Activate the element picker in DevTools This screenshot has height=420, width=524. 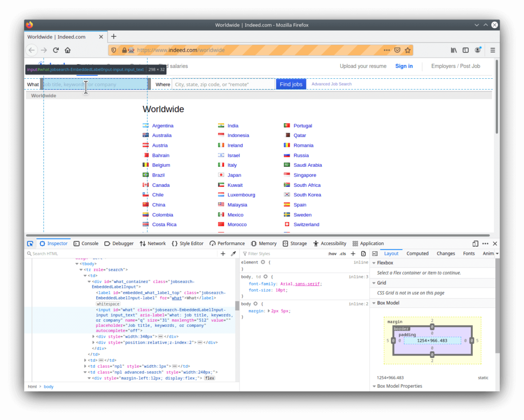click(30, 244)
